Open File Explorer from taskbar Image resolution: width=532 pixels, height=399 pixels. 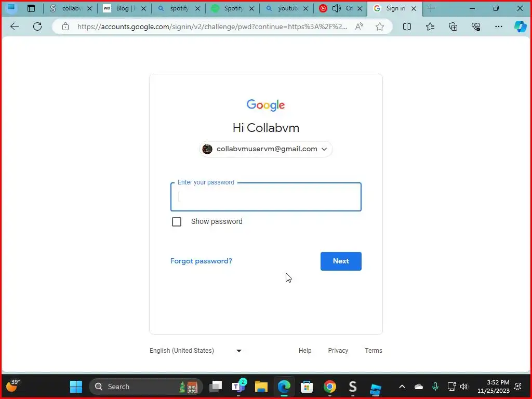tap(261, 387)
